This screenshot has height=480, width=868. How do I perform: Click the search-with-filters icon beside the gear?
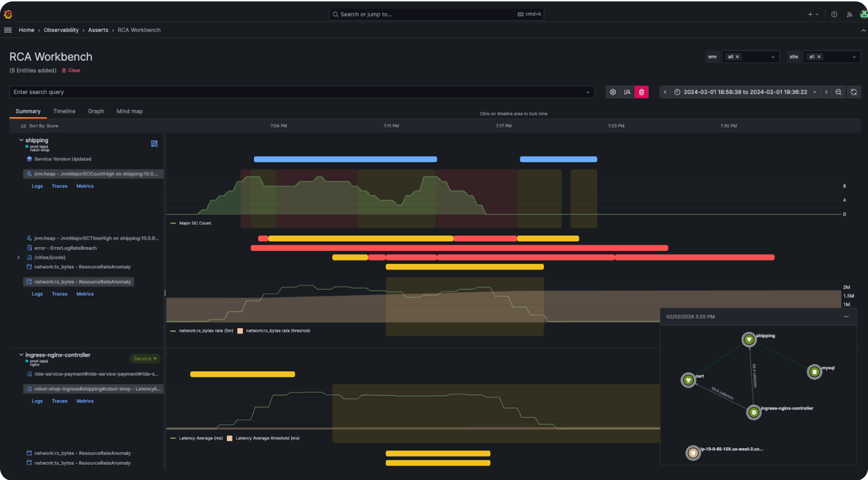627,92
